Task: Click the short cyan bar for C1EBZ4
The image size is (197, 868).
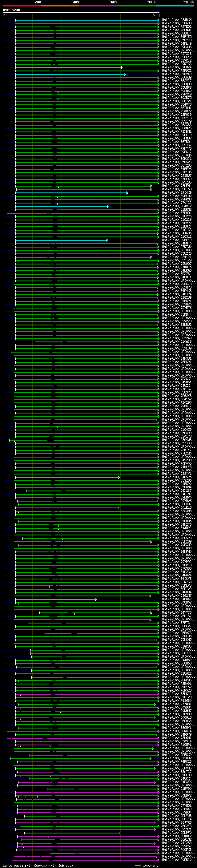Action: point(69,67)
